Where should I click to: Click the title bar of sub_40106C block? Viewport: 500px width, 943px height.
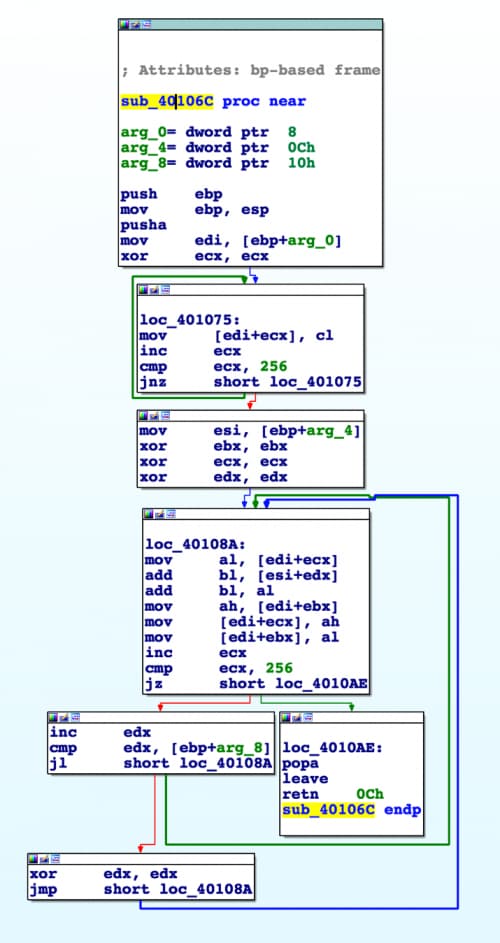pyautogui.click(x=250, y=25)
